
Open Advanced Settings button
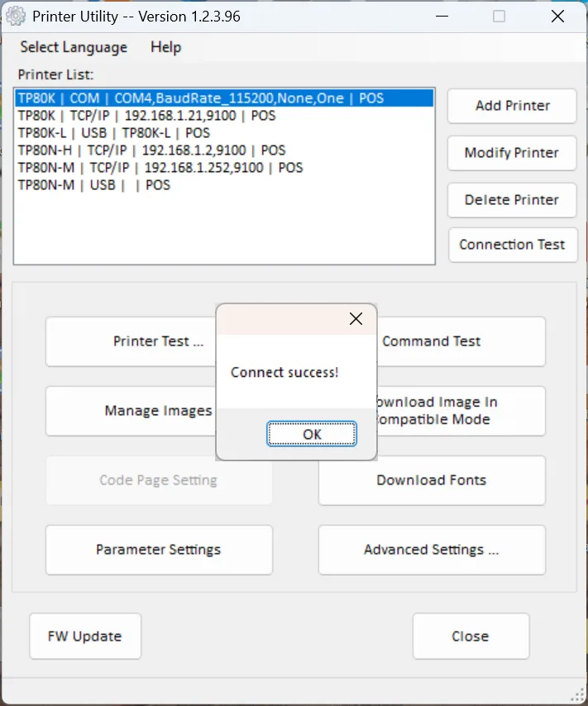(431, 550)
